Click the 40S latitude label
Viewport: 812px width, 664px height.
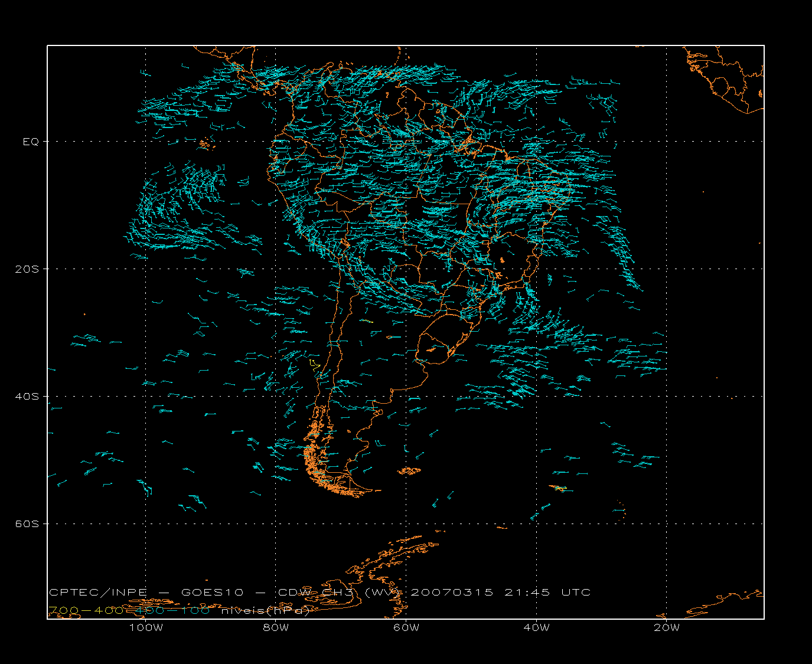click(x=27, y=397)
